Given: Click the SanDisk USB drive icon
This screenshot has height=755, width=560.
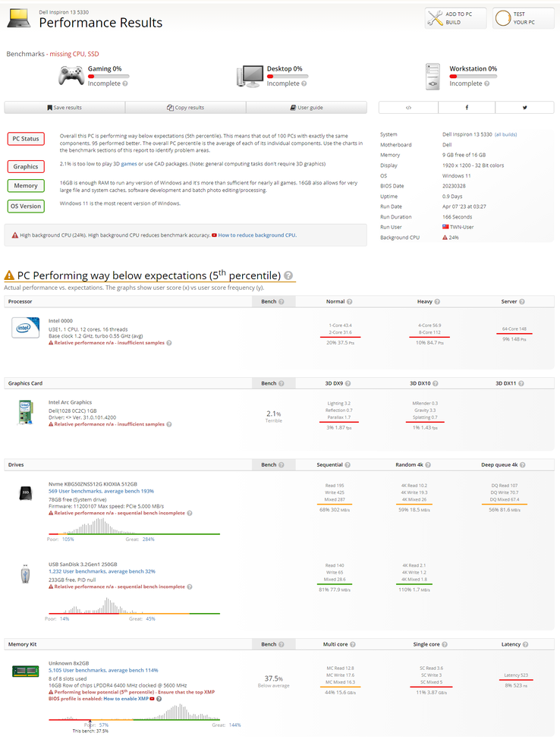Looking at the screenshot, I should tap(26, 574).
